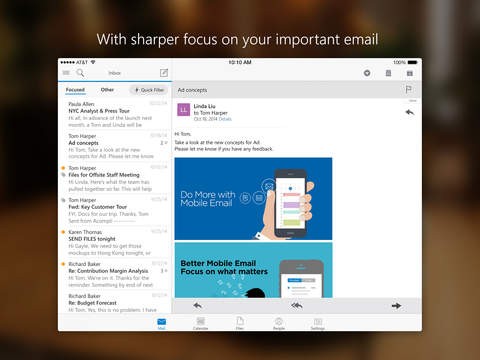Click the Quick Filter button
This screenshot has height=360, width=480.
pyautogui.click(x=149, y=90)
